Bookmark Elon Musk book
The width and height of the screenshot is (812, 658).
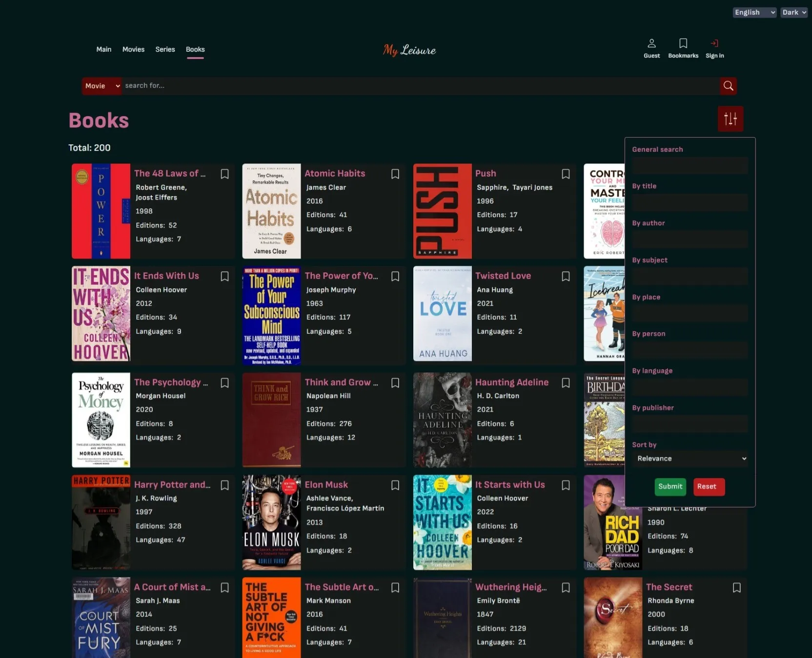pos(395,485)
